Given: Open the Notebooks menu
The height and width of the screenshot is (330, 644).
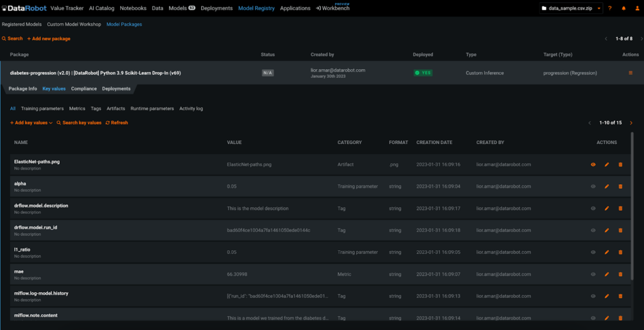Looking at the screenshot, I should coord(133,8).
